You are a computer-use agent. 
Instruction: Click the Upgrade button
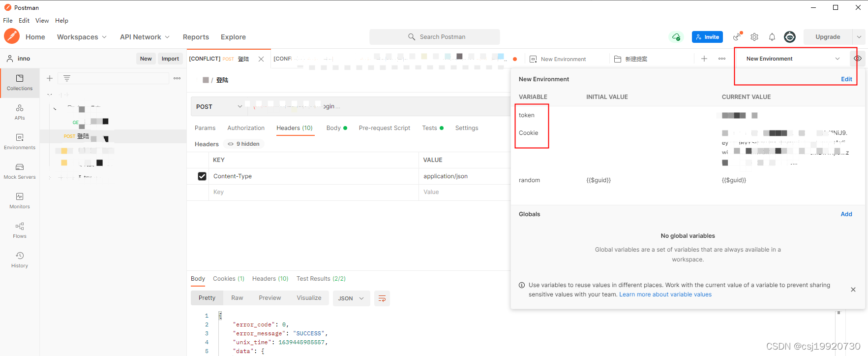828,37
